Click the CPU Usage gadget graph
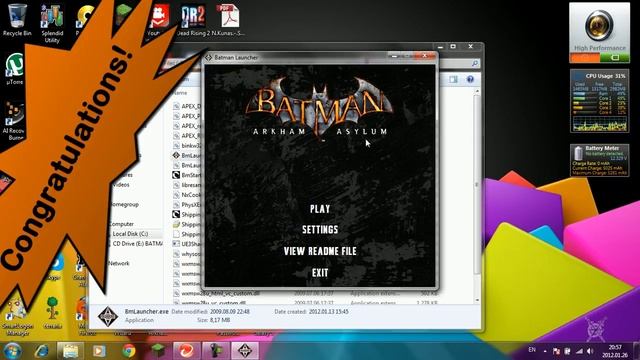Viewport: 640px width, 360px height. 599,124
